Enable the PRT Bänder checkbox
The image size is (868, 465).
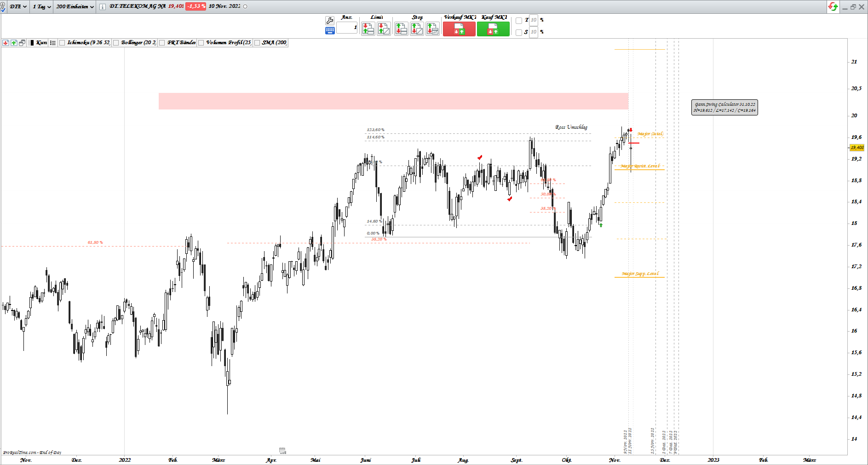click(162, 43)
